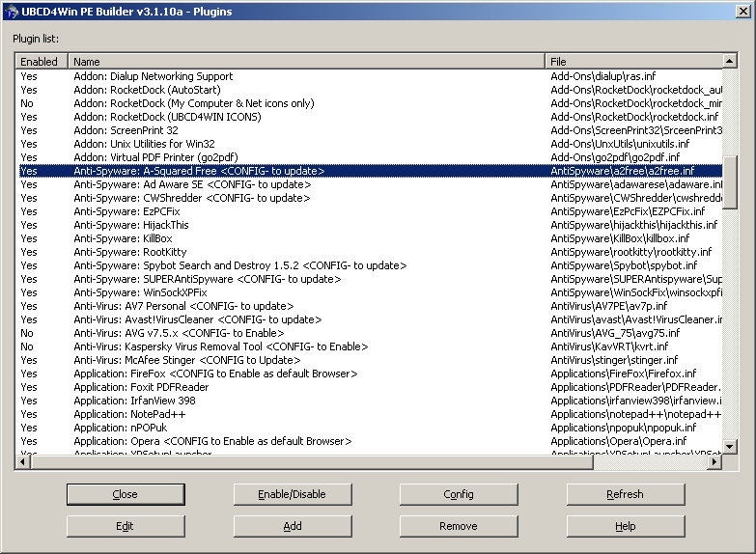Select RocketDock (UBCD4WIN ICONS) row
756x554 pixels.
coord(371,117)
